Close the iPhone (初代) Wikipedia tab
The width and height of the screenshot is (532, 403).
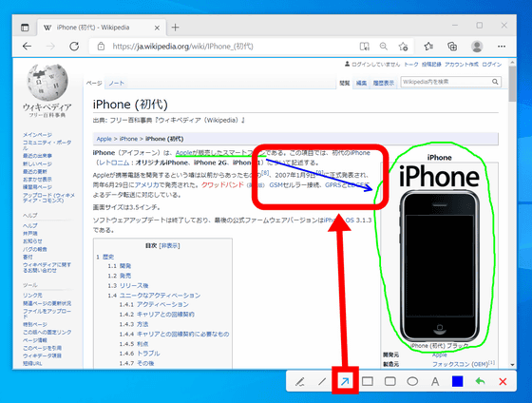[157, 28]
